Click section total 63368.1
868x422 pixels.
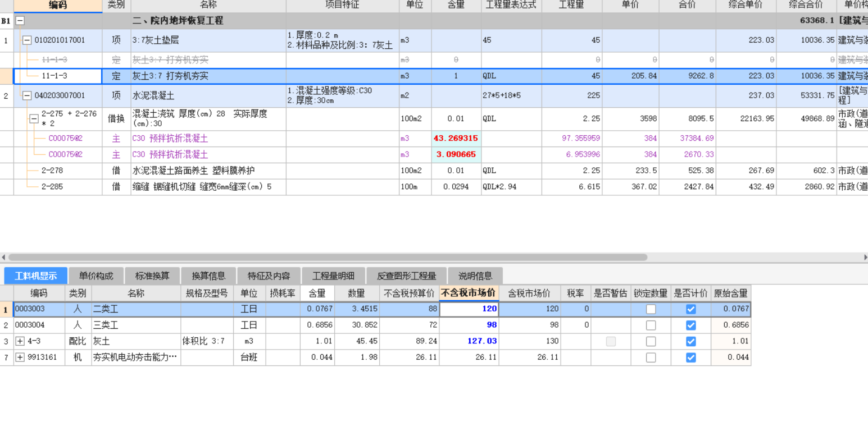(x=817, y=20)
